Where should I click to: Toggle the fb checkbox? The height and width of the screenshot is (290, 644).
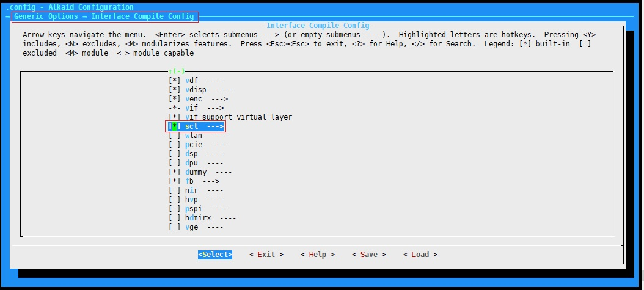coord(175,181)
